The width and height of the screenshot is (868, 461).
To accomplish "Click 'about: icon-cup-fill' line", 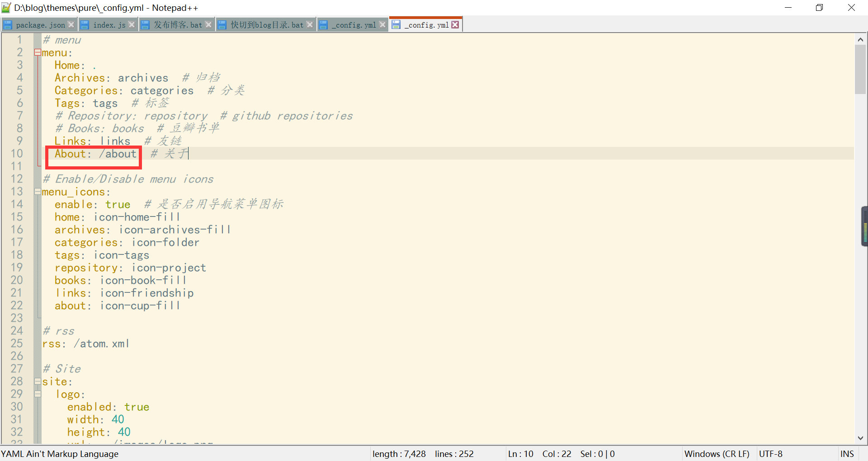I will 118,306.
